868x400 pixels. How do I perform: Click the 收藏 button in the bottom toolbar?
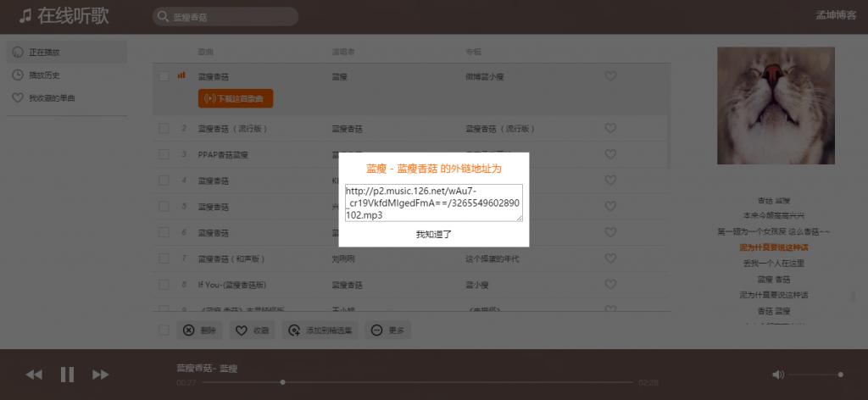[252, 331]
